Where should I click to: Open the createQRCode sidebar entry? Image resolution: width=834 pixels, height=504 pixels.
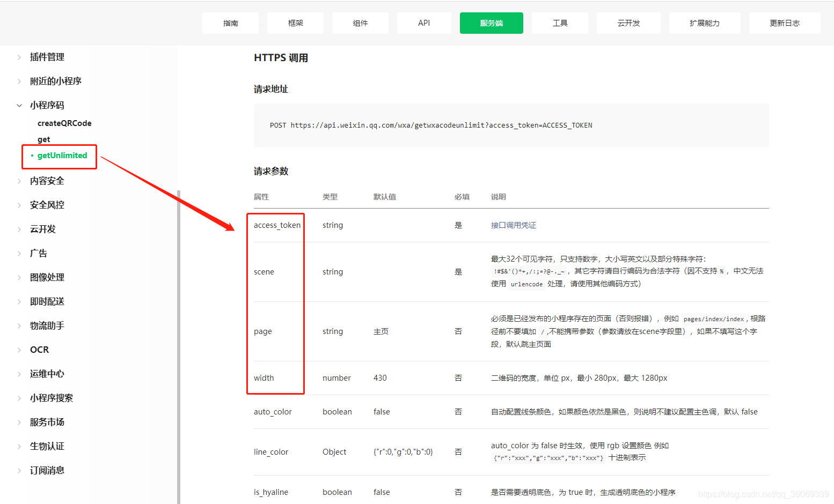point(64,123)
